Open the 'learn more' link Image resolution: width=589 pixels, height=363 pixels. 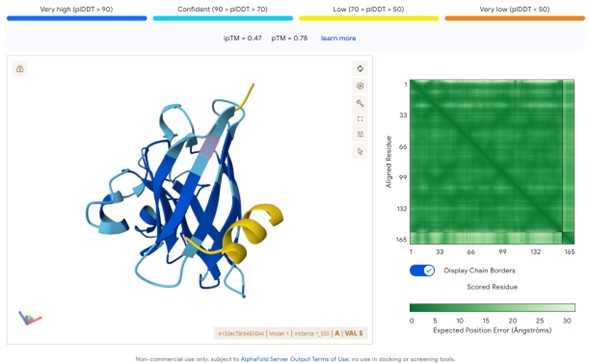pos(338,38)
